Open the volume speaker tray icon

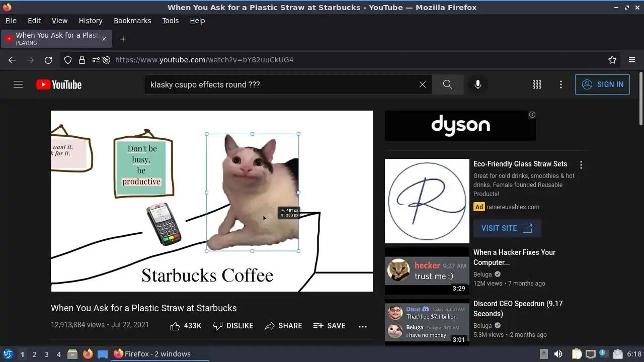(558, 354)
